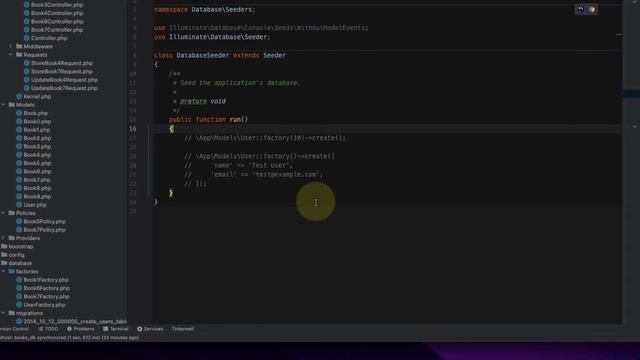
Task: Collapse the Policies folder
Action: point(3,213)
